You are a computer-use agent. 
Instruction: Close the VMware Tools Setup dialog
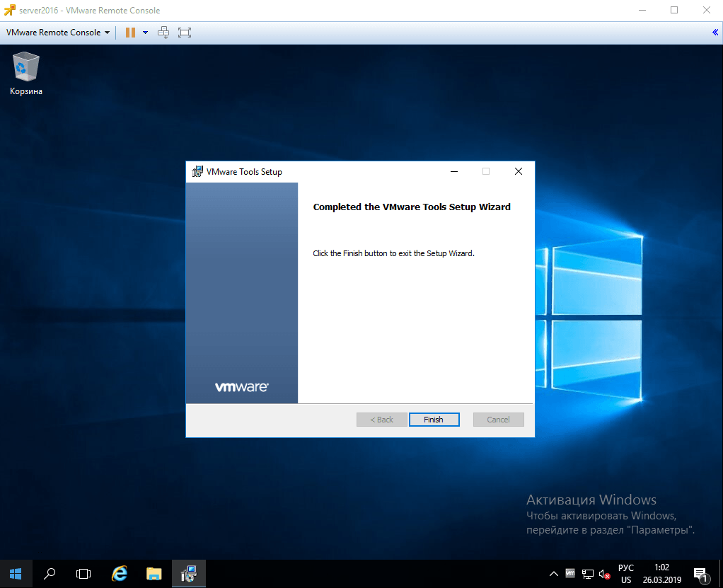tap(519, 171)
